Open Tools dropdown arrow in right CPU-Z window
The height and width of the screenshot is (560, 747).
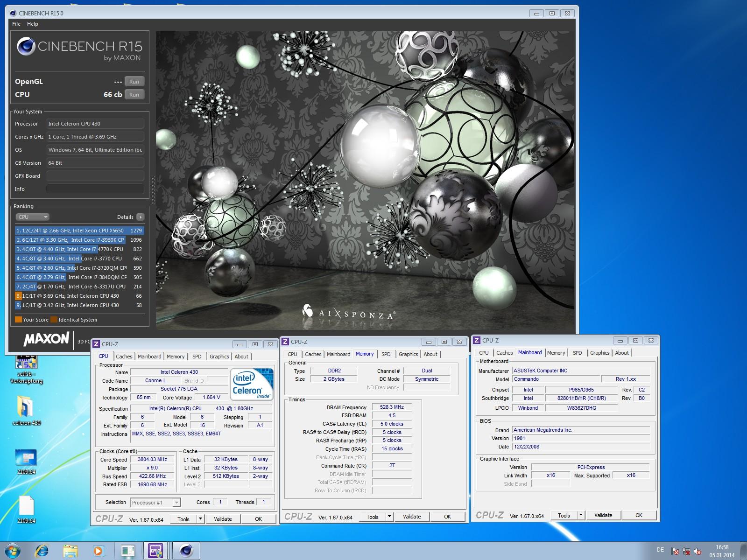point(581,515)
